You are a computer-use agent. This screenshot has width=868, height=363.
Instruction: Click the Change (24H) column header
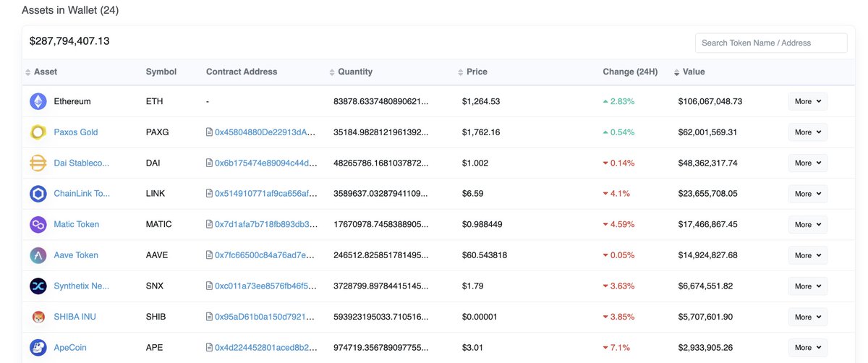(x=630, y=72)
